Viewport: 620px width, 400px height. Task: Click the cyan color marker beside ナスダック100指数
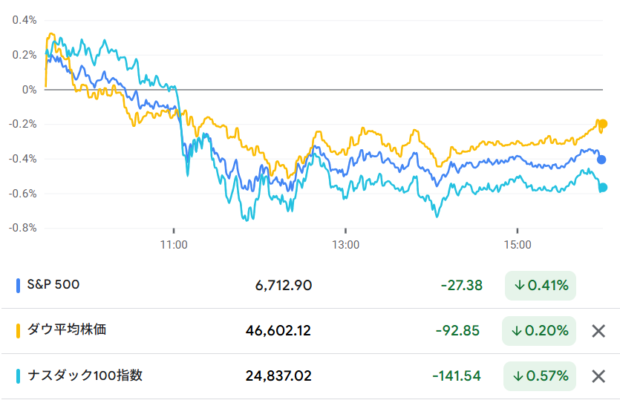click(19, 376)
